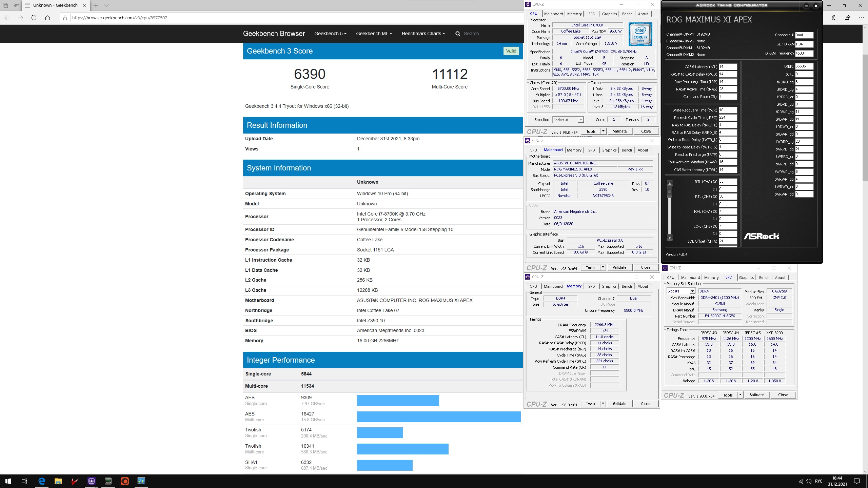Click the 6390 Single-Core Score
Viewport: 868px width, 488px height.
point(310,74)
